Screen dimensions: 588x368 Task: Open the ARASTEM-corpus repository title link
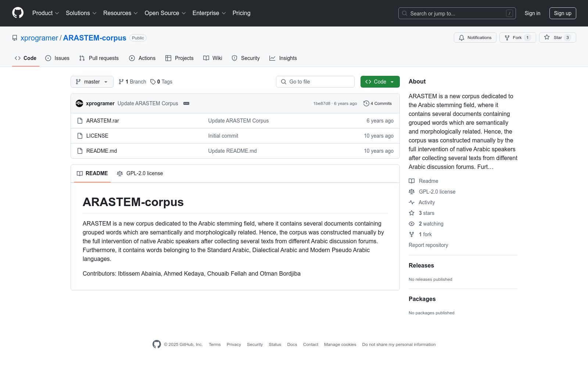click(94, 38)
